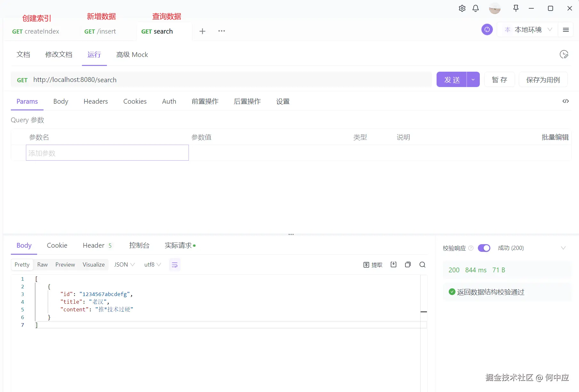Open the GET /insert request tab
579x392 pixels.
point(100,31)
